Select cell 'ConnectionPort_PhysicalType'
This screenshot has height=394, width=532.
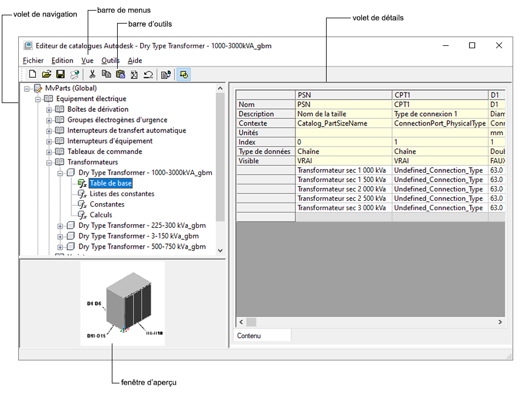click(440, 123)
